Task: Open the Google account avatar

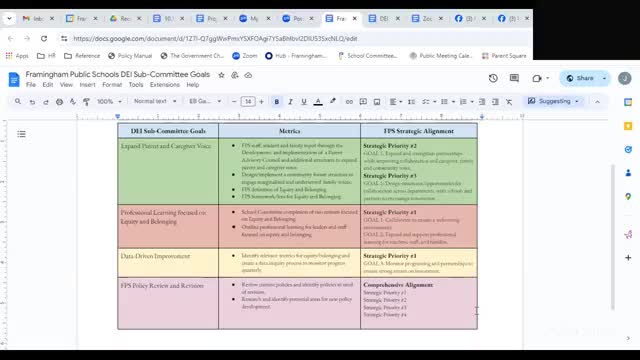Action: [x=624, y=78]
